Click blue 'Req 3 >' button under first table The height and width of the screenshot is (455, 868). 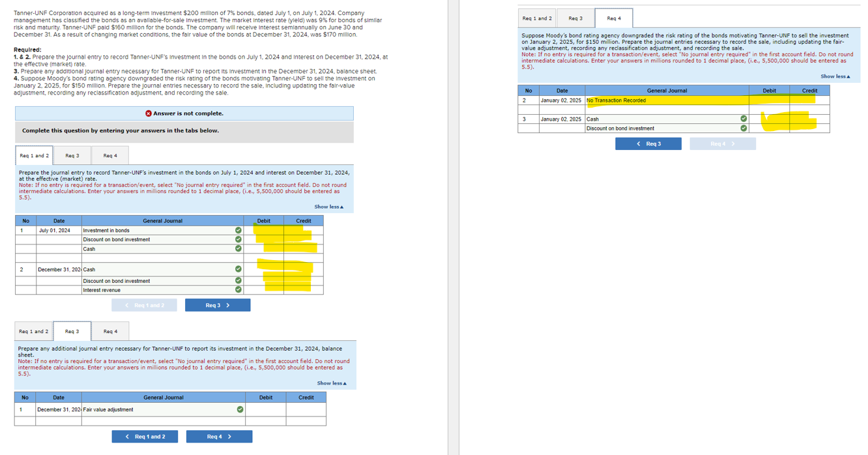point(218,305)
